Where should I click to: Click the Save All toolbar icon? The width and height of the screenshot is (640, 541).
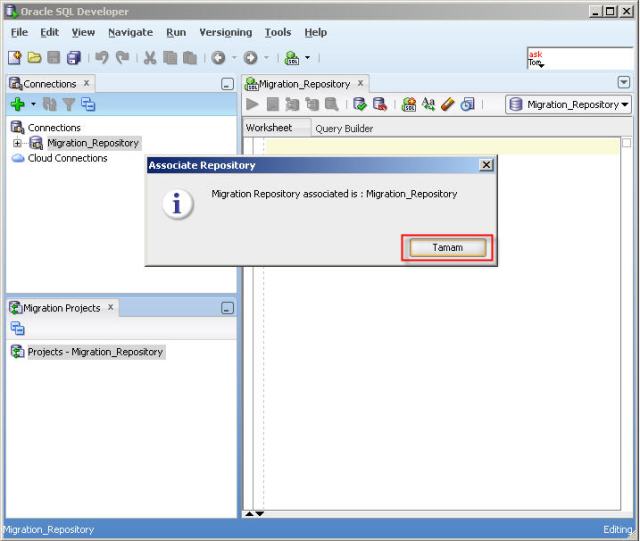pos(74,58)
